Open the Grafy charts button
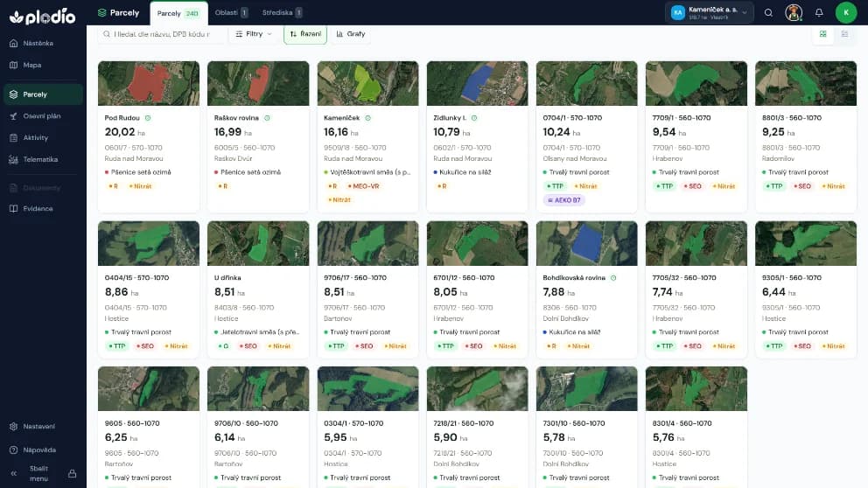Viewport: 868px width, 488px height. [x=351, y=34]
